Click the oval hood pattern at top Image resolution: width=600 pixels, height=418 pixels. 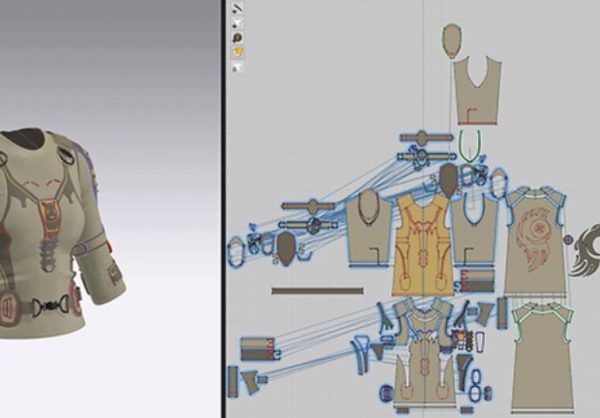tap(453, 40)
